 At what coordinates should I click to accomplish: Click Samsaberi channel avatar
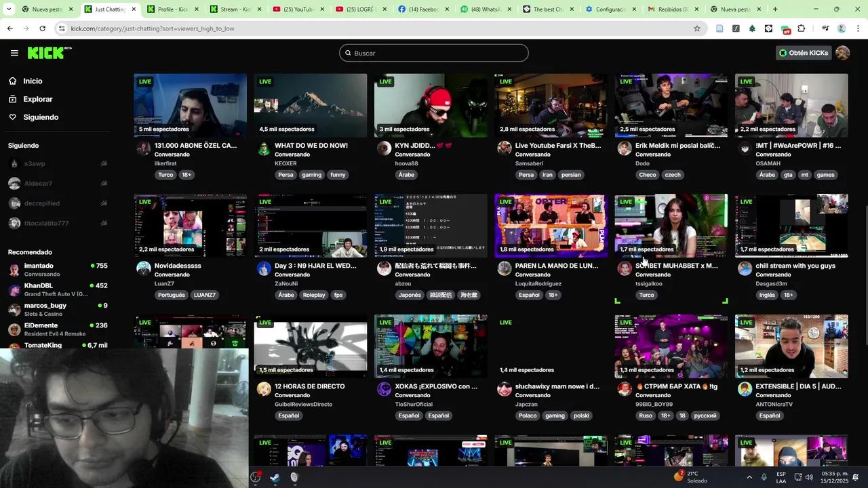tap(504, 148)
